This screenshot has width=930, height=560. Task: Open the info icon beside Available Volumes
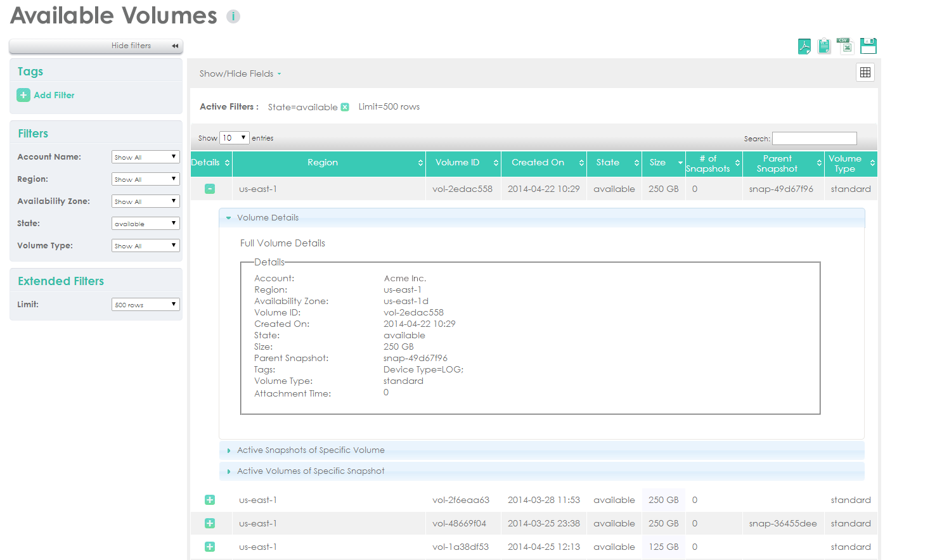(233, 16)
